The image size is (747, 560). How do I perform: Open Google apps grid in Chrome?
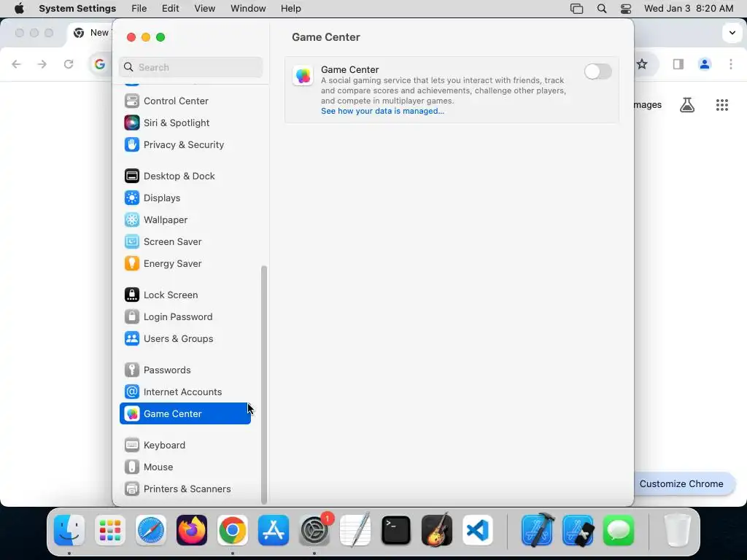722,105
